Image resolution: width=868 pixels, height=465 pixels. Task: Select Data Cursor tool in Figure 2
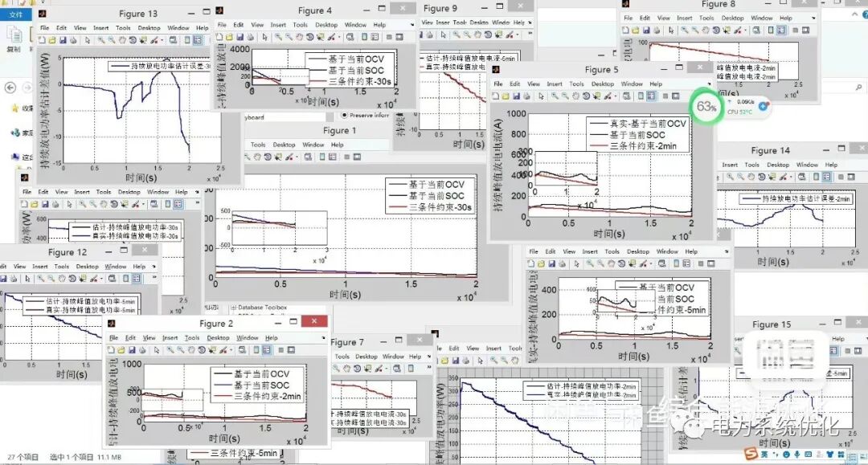click(x=212, y=350)
